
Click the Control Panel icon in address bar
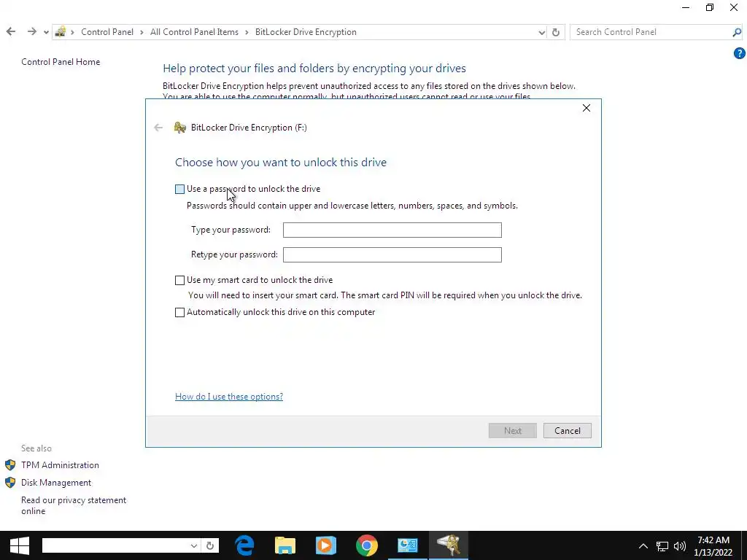(61, 32)
